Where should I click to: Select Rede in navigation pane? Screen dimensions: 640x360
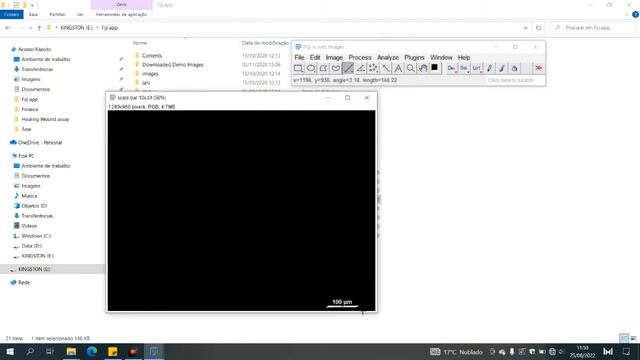(x=24, y=282)
